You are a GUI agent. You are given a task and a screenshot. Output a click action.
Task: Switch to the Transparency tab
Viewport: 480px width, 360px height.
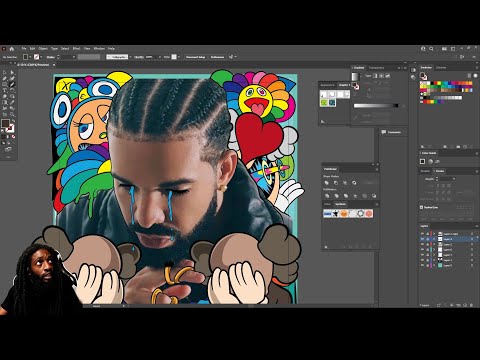376,68
